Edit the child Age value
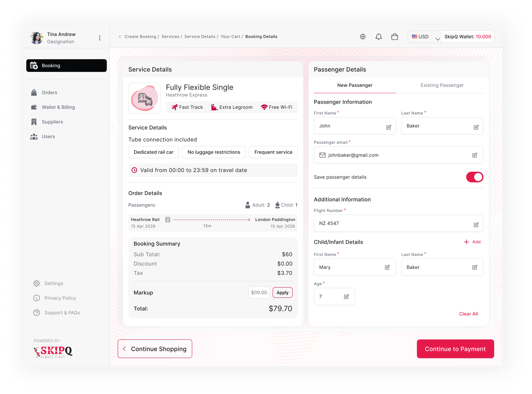Image resolution: width=532 pixels, height=394 pixels. click(x=346, y=296)
